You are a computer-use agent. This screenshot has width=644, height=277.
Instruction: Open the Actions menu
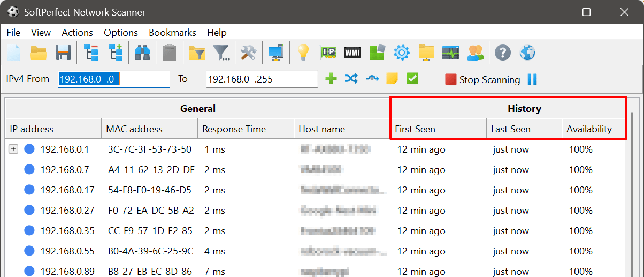tap(77, 33)
